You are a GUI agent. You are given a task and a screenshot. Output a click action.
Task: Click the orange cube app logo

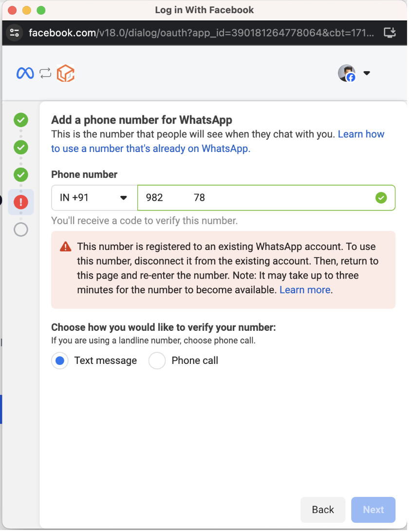coord(65,73)
